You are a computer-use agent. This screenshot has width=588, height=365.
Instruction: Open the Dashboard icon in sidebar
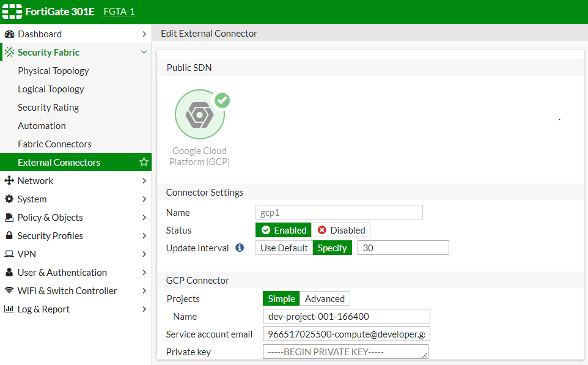[x=9, y=34]
